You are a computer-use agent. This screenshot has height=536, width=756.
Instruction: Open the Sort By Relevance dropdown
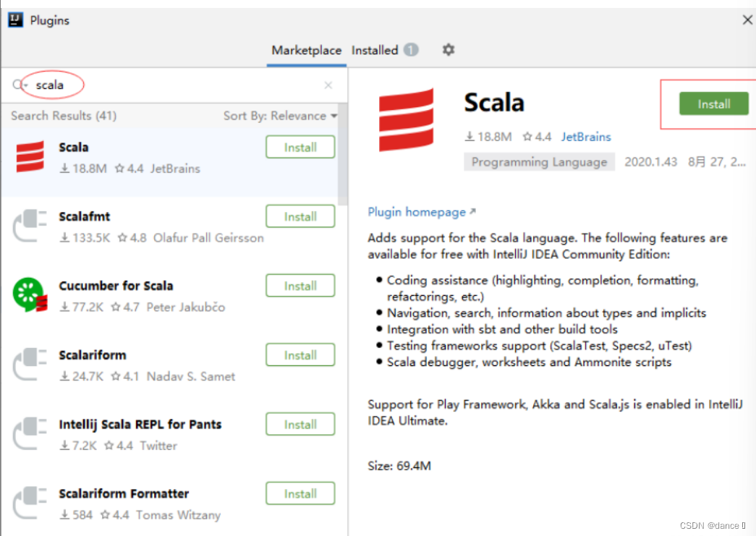click(x=280, y=116)
